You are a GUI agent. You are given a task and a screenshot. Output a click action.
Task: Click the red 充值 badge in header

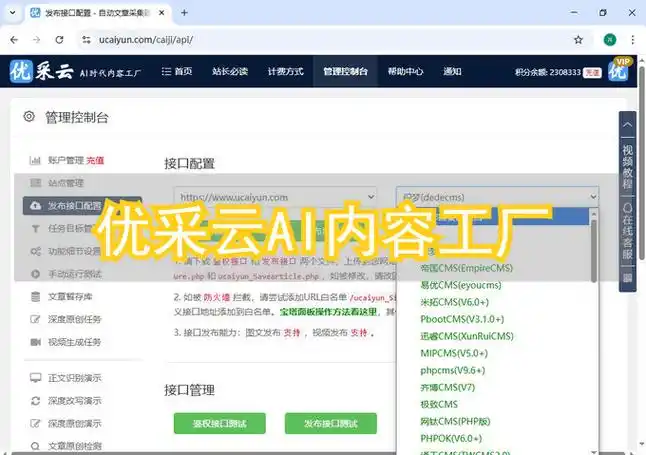[592, 73]
